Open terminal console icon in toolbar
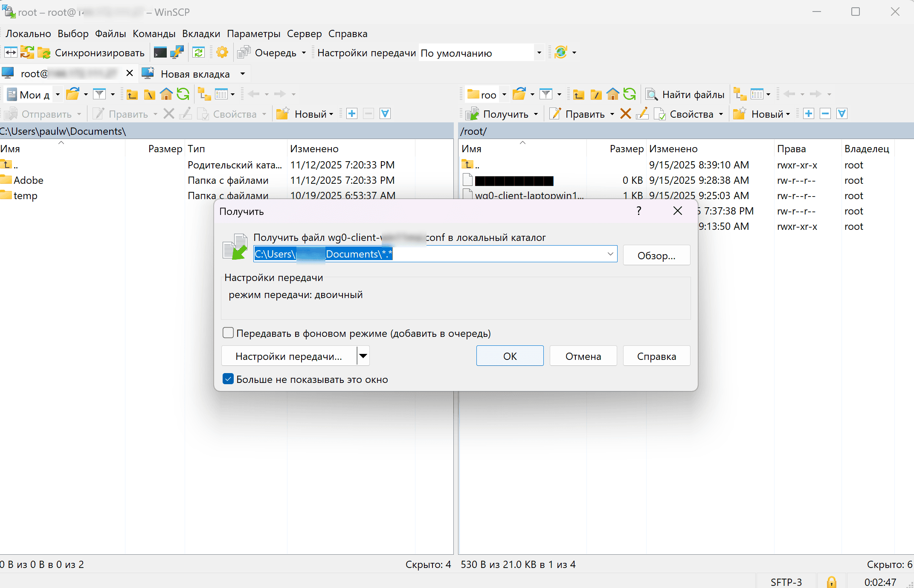914x588 pixels. [x=160, y=52]
